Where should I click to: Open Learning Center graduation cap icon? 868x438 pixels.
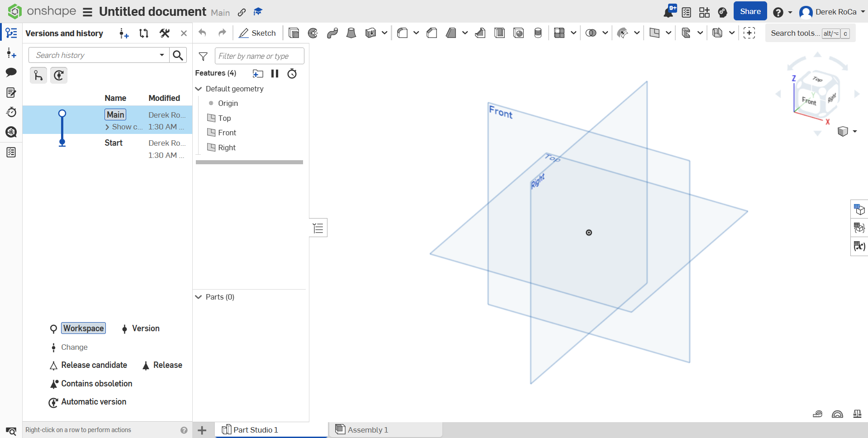coord(258,12)
